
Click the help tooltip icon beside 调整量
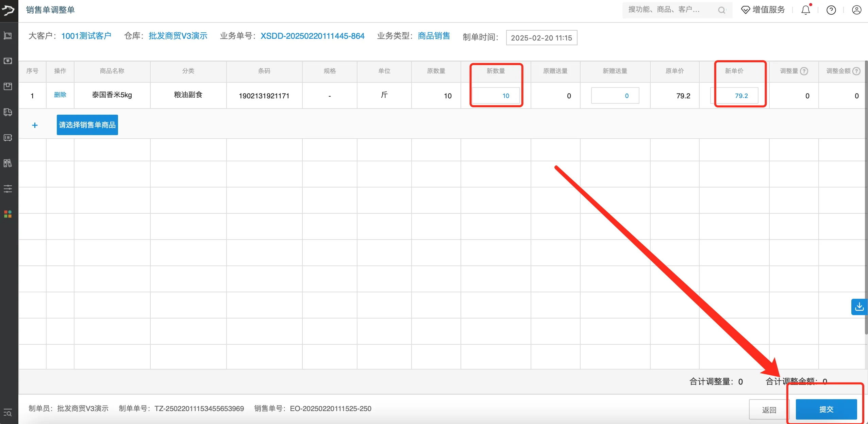804,71
